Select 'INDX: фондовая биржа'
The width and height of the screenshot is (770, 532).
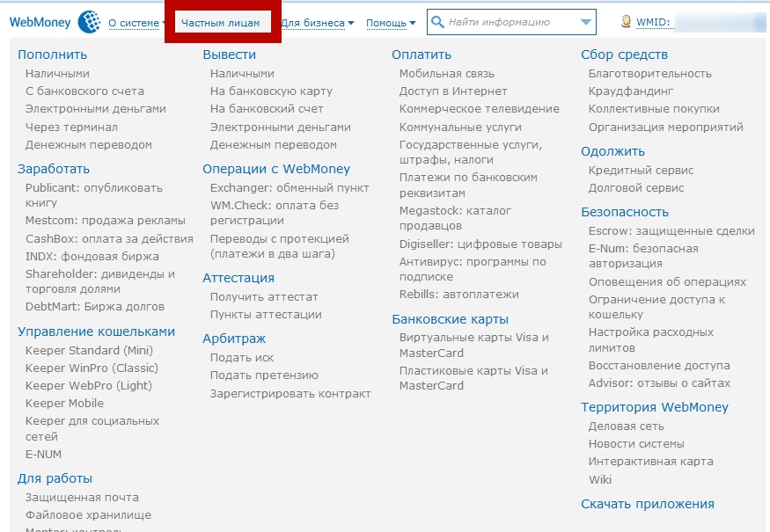(92, 257)
